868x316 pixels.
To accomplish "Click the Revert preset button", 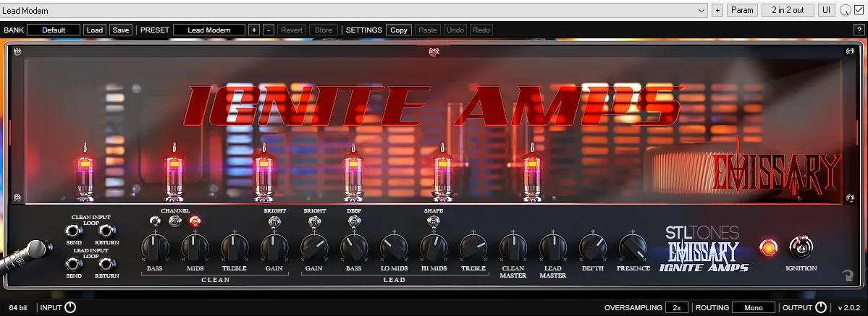I will [292, 30].
